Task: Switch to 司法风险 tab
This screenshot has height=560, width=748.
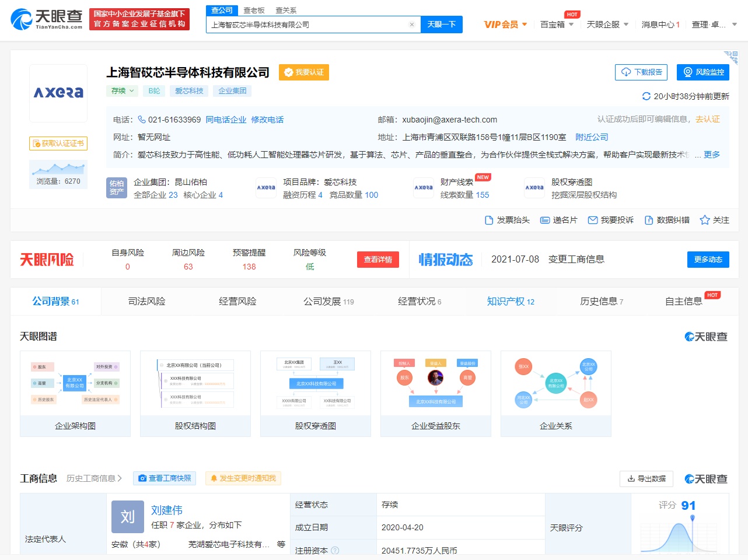Action: coord(147,302)
